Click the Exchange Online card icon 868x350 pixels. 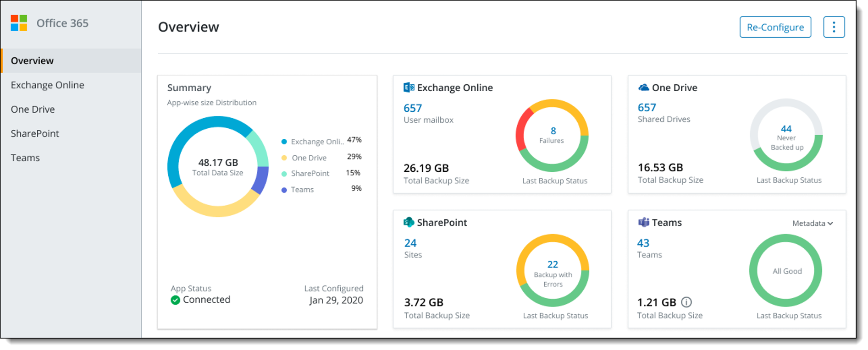pos(409,87)
